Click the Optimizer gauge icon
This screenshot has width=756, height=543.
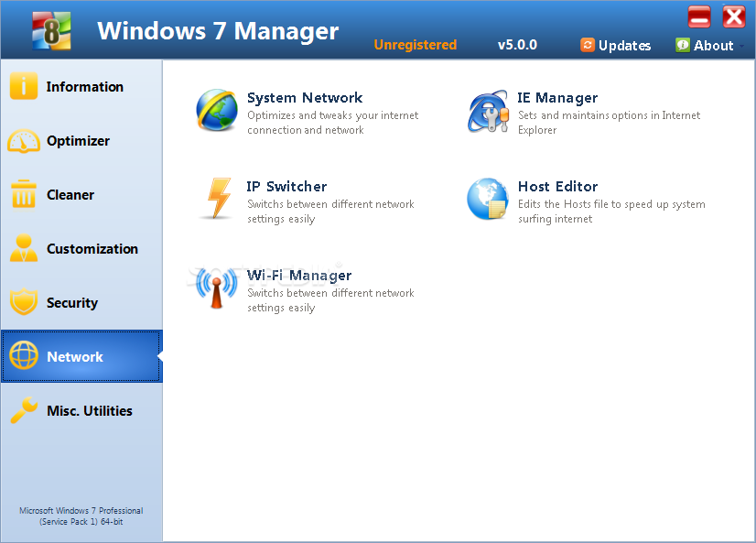[x=23, y=141]
